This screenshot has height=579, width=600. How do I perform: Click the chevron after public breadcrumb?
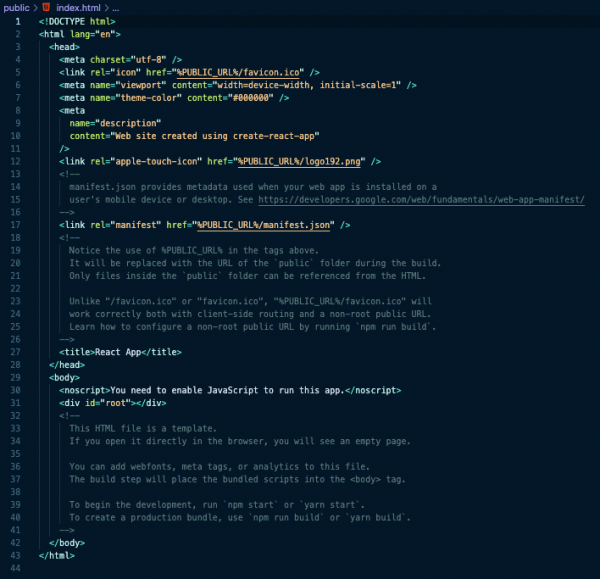click(35, 7)
